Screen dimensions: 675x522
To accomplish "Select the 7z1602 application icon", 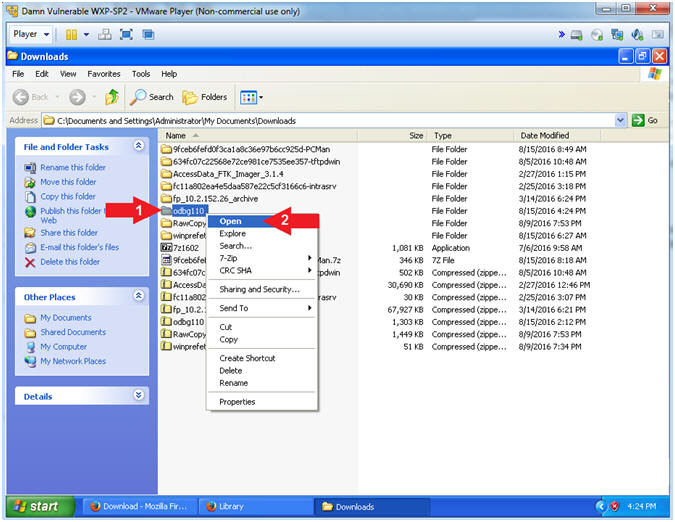I will pyautogui.click(x=166, y=248).
